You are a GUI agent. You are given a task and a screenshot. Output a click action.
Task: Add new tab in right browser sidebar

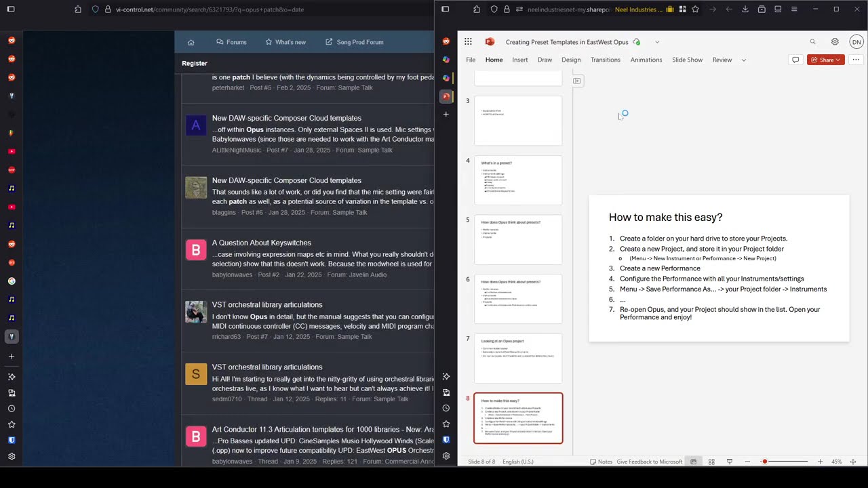click(x=446, y=115)
